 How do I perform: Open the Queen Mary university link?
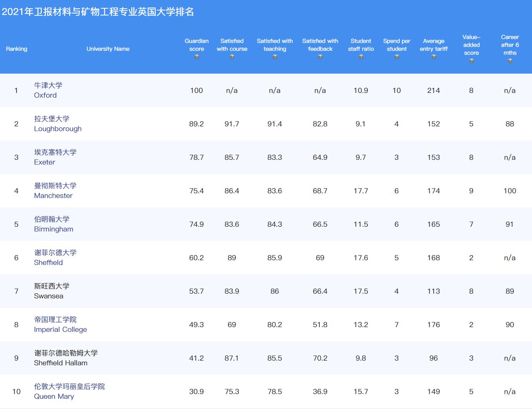coord(69,391)
